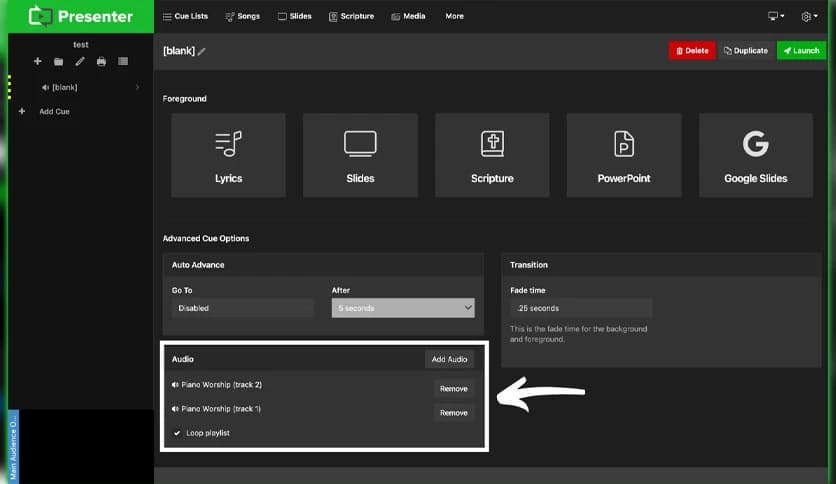Remove Piano Worship (track 2)

[x=453, y=388]
